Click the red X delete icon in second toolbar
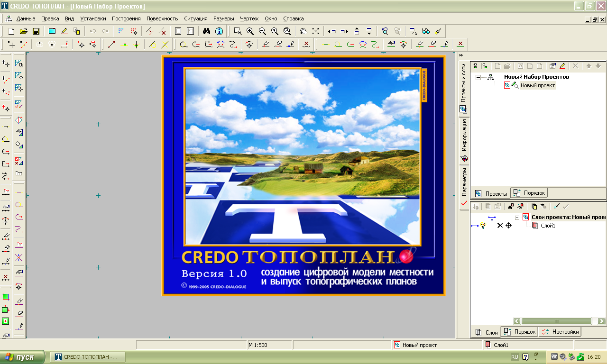Viewport: 607px width, 364px height. pyautogui.click(x=306, y=45)
